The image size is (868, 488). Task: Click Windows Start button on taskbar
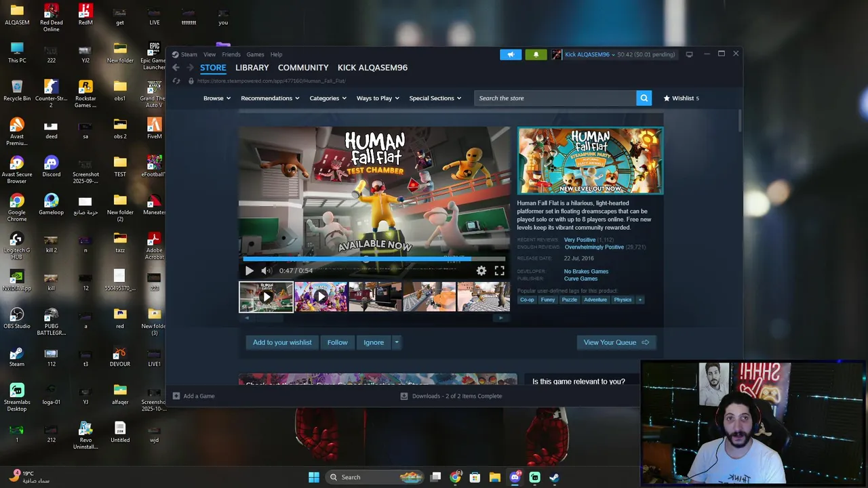tap(314, 477)
